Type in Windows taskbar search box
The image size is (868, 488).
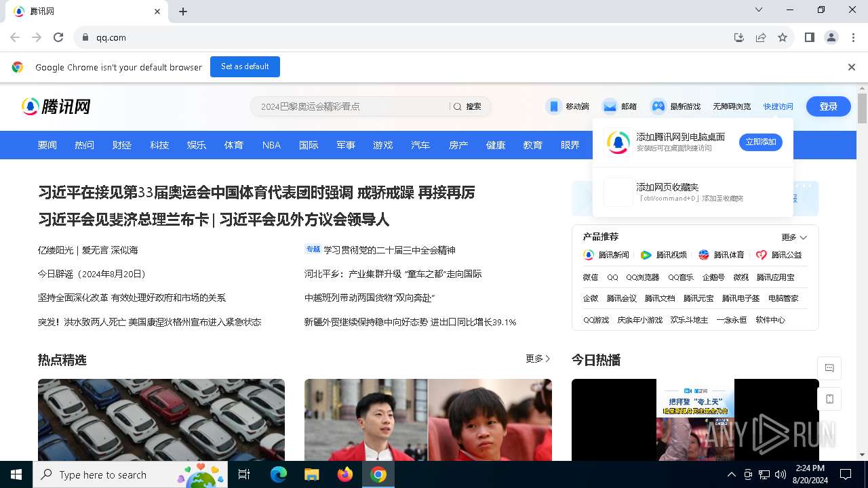132,474
